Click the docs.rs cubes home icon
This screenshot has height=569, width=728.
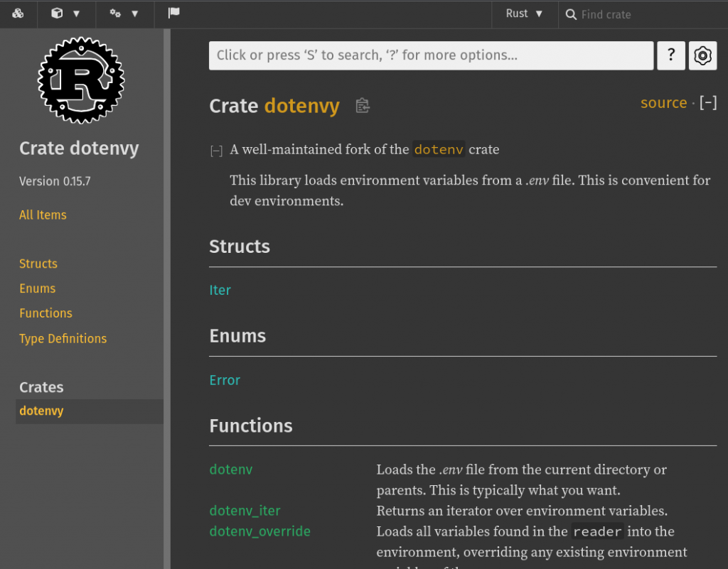point(18,13)
